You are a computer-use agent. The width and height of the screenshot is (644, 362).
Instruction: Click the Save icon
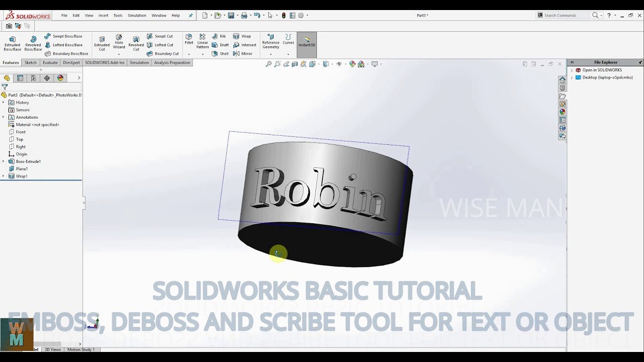point(231,16)
